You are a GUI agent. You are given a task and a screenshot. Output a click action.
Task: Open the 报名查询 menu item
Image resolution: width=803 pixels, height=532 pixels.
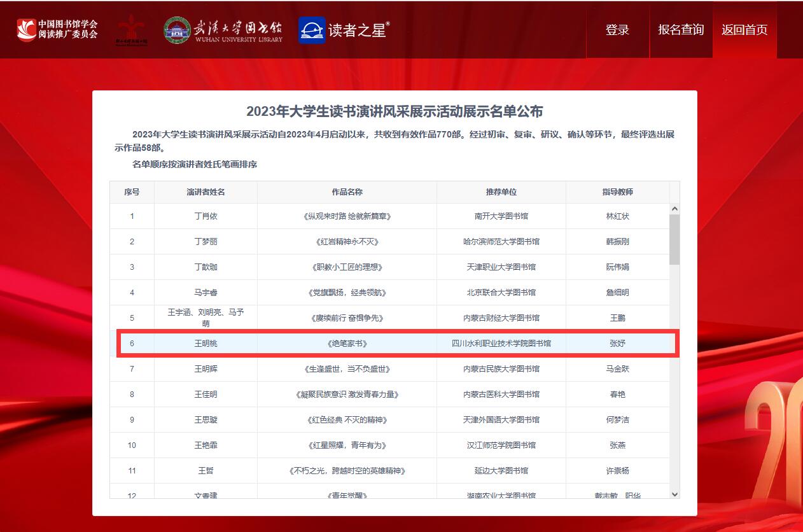click(x=681, y=30)
